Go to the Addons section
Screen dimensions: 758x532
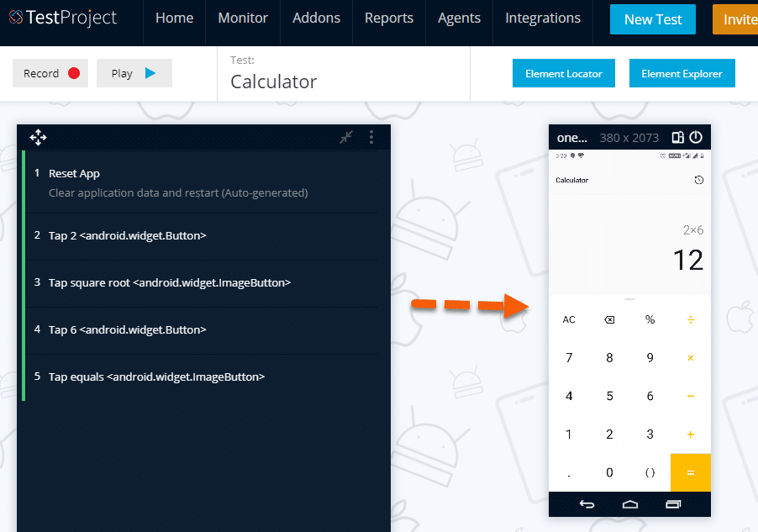click(x=316, y=18)
